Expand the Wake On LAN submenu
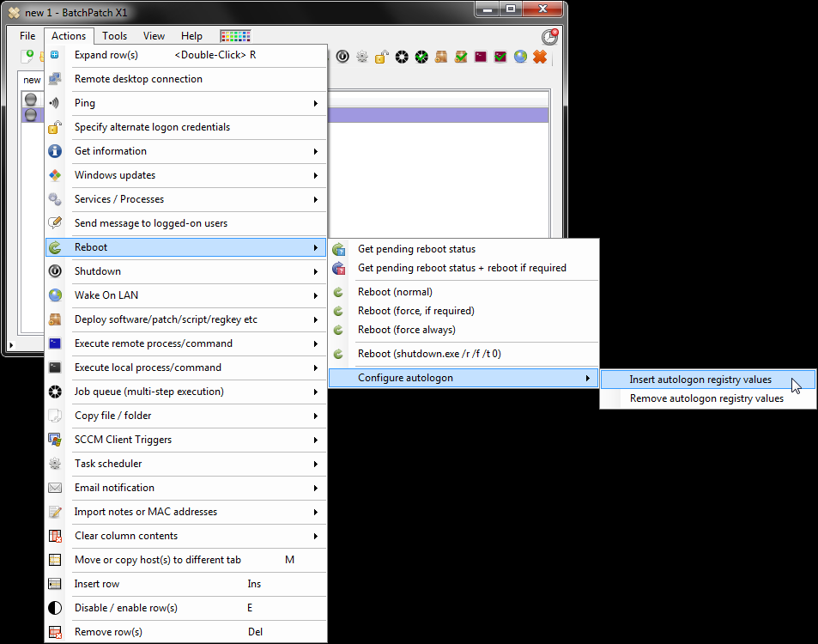The height and width of the screenshot is (644, 818). [x=185, y=295]
